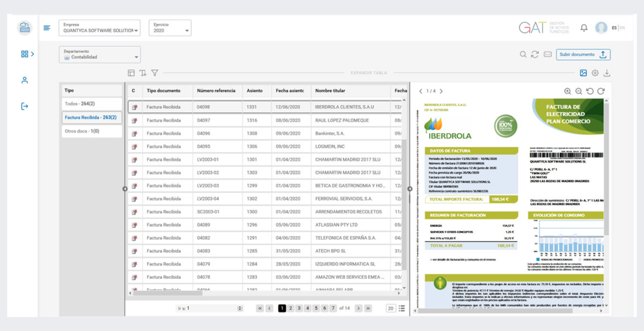Expand the Departamento Contabilidad dropdown
This screenshot has height=331, width=644.
(x=99, y=54)
